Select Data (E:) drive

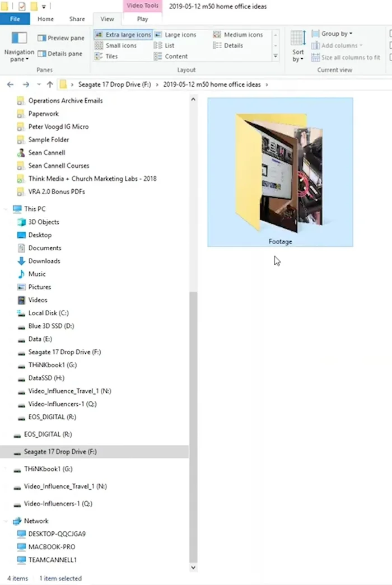coord(40,339)
